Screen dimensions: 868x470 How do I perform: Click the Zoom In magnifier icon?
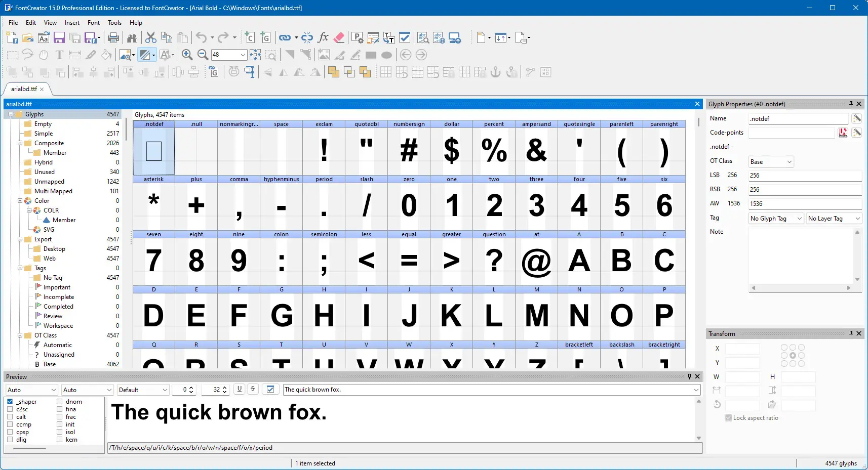tap(187, 55)
